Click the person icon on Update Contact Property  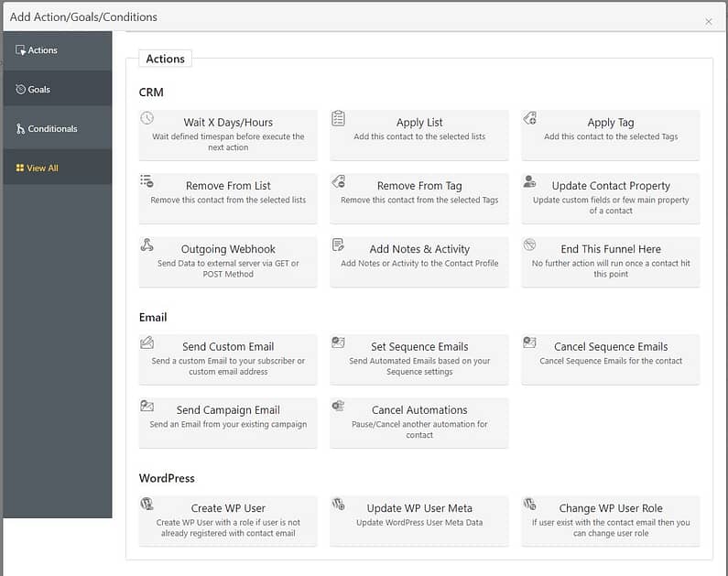point(530,181)
